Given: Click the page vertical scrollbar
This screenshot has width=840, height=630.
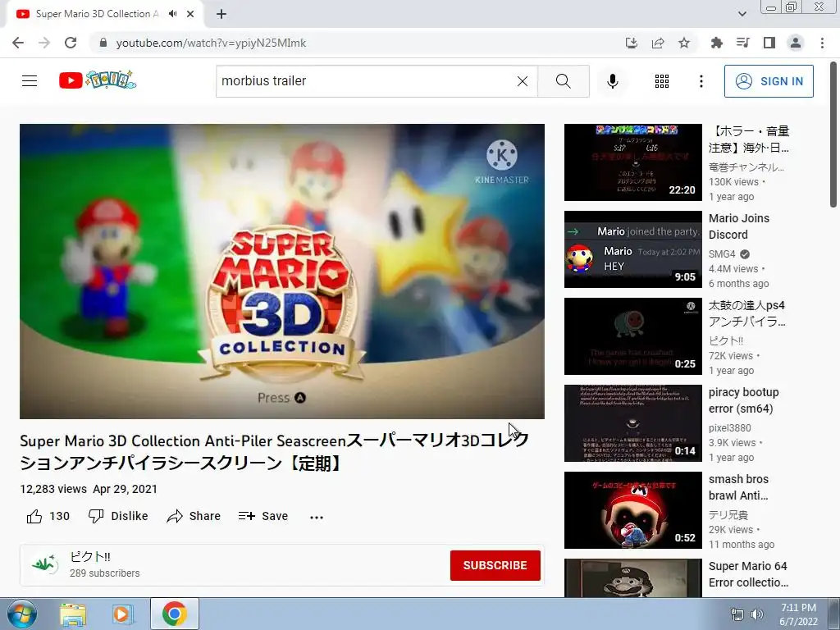Looking at the screenshot, I should click(x=833, y=134).
